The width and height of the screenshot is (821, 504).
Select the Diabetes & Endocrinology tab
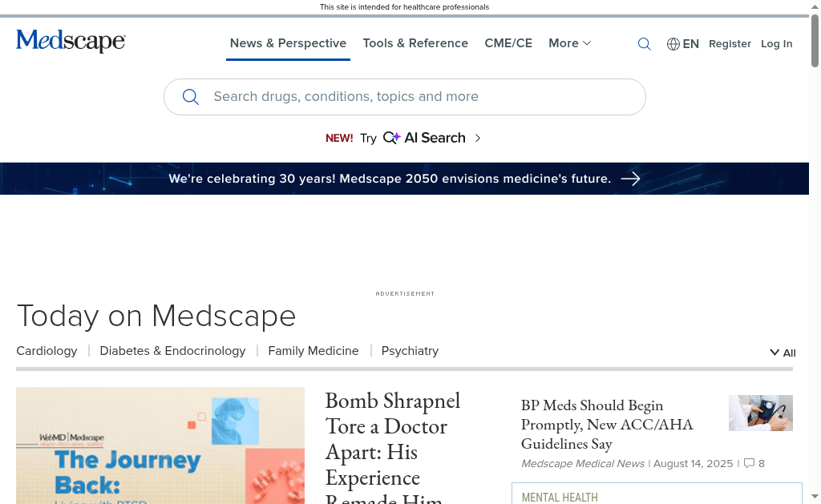[x=172, y=351]
